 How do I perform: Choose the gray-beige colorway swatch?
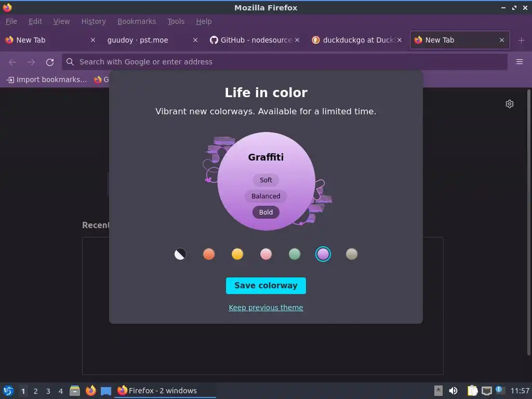352,254
